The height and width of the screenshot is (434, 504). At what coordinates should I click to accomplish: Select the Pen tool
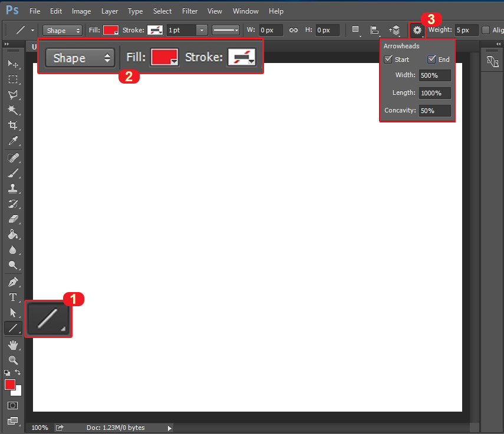click(x=13, y=282)
